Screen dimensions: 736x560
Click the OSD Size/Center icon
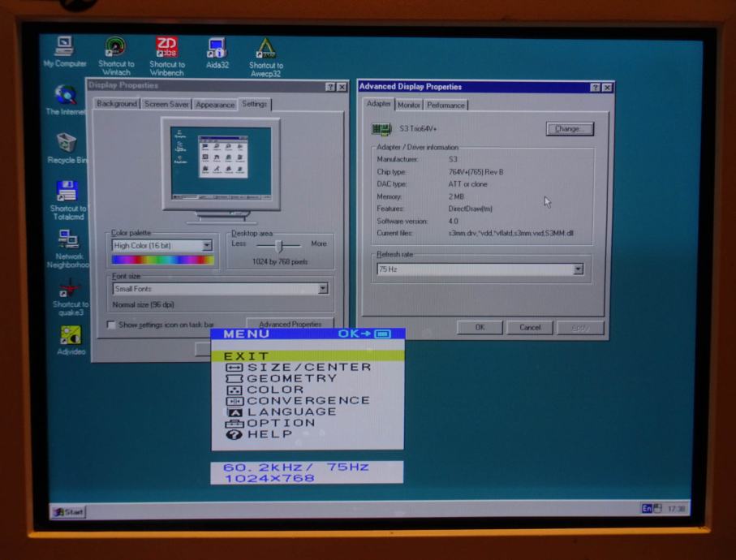(x=235, y=368)
